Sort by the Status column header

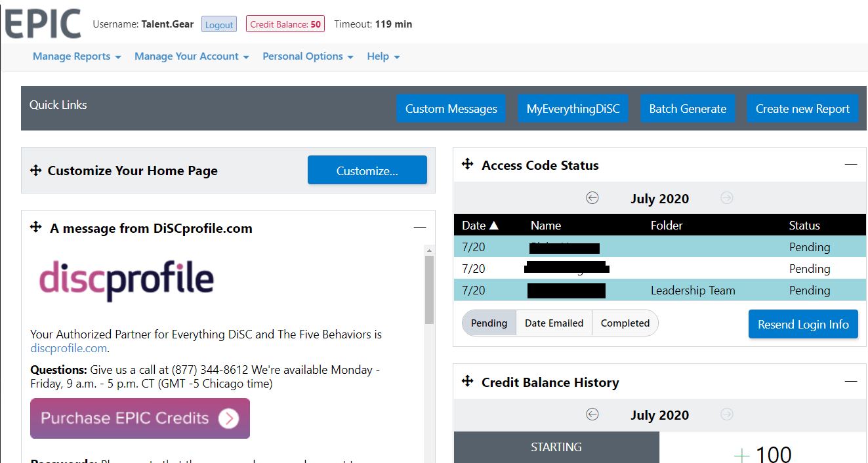click(804, 226)
